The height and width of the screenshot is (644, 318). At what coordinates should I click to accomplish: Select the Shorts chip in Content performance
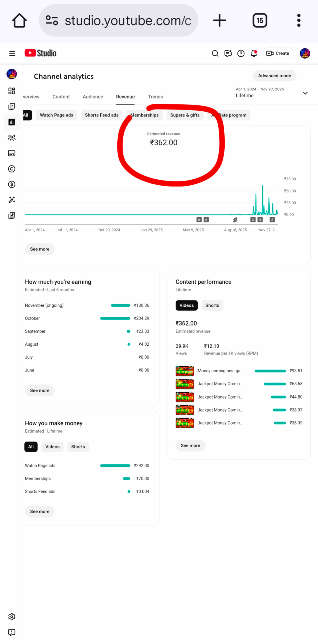click(212, 305)
